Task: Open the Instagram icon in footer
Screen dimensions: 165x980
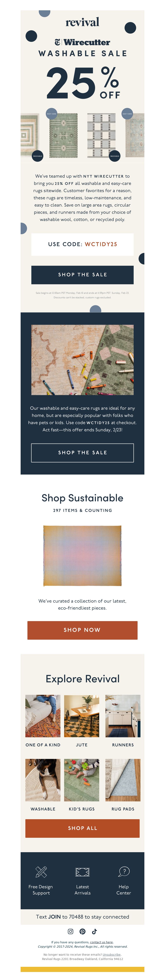Action: pos(71,931)
